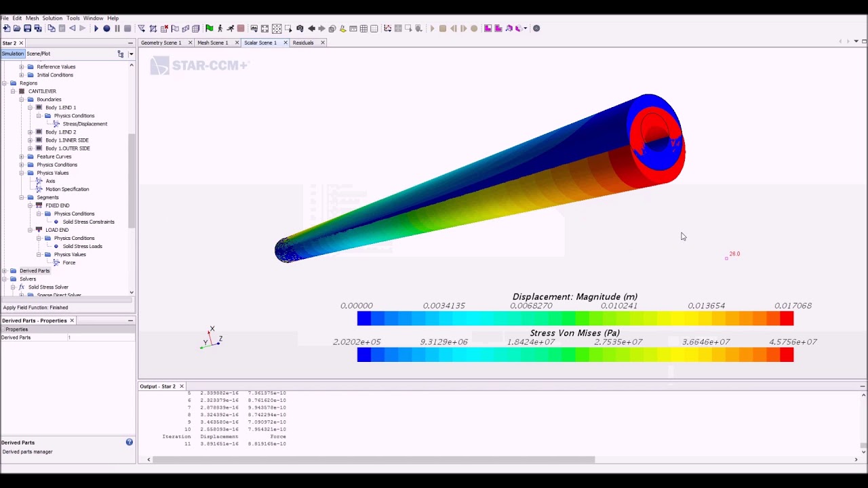Expand the Derived Parts node
868x488 pixels.
click(5, 271)
